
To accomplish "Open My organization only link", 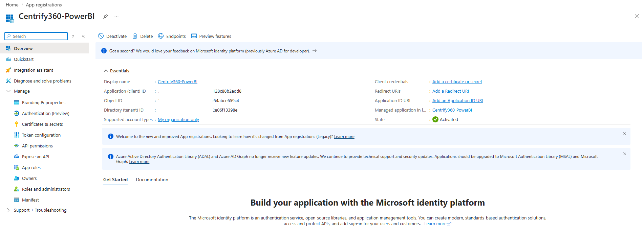I will click(178, 119).
